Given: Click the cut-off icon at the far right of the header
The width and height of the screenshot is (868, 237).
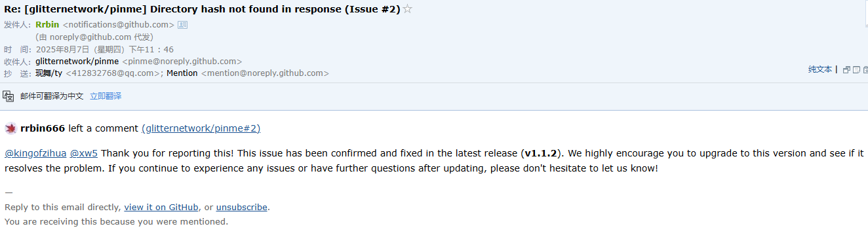Looking at the screenshot, I should (865, 69).
